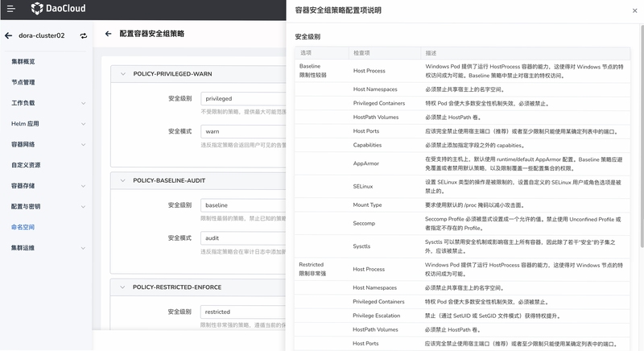Click the SELinux check item
Viewport: 644px width, 351px height.
[x=363, y=187]
